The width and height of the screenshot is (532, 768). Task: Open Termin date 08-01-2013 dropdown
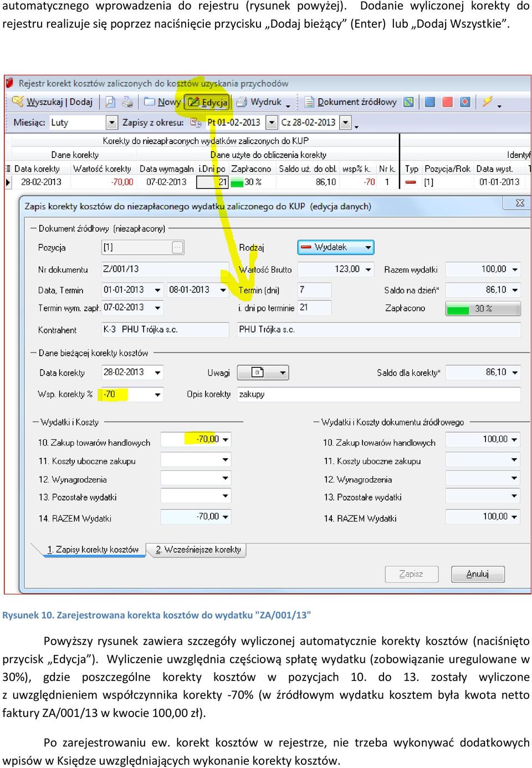[x=223, y=290]
